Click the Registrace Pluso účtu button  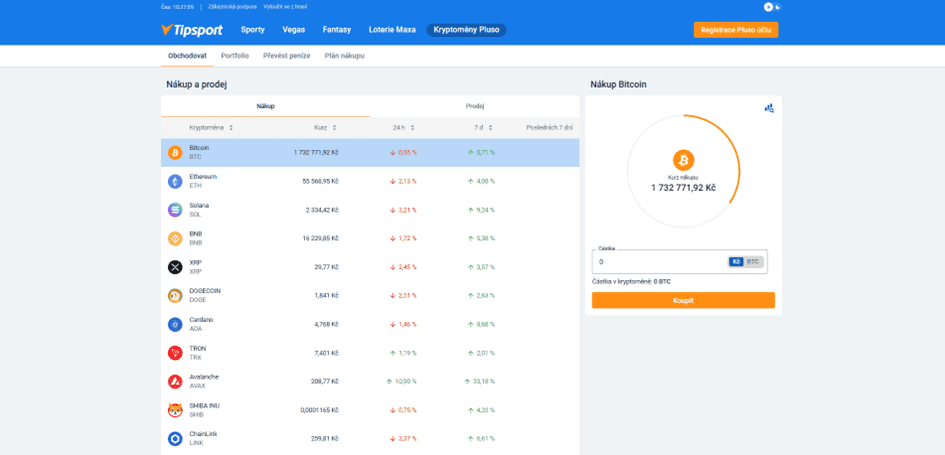tap(736, 30)
